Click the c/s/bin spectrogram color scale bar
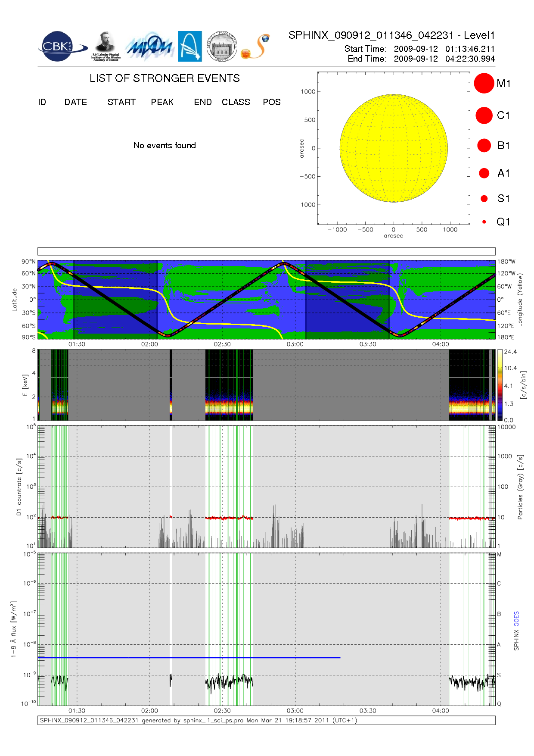 [500, 385]
